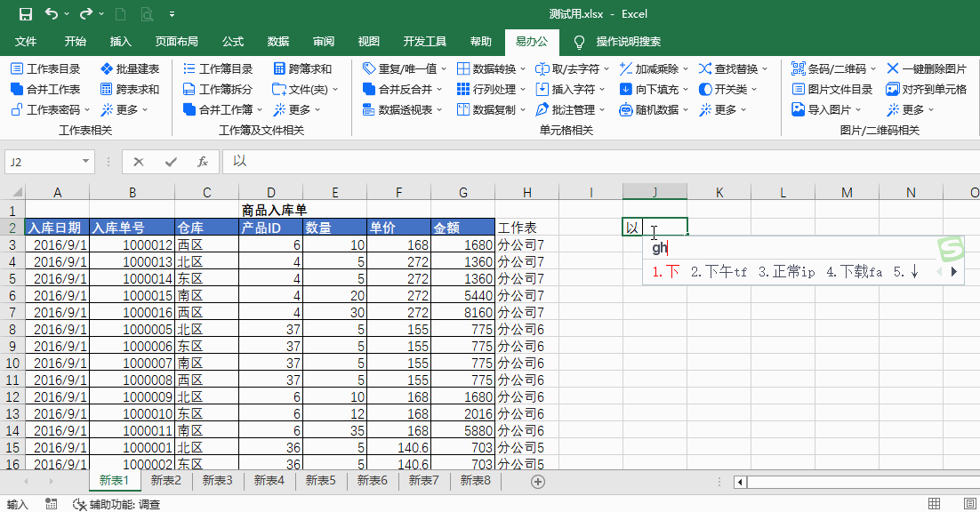980x512 pixels.
Task: Undo the last action
Action: [52, 13]
